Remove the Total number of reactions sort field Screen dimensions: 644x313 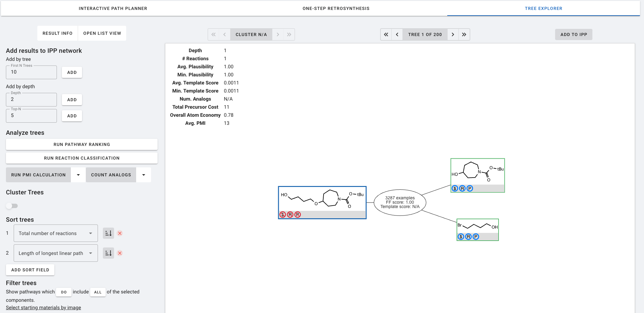tap(120, 233)
